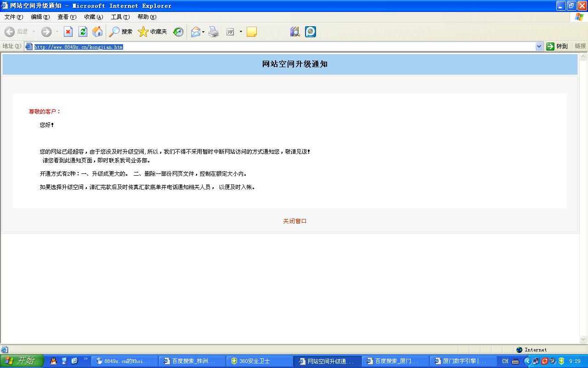588x368 pixels.
Task: Open the 搜索 search panel
Action: coord(121,32)
